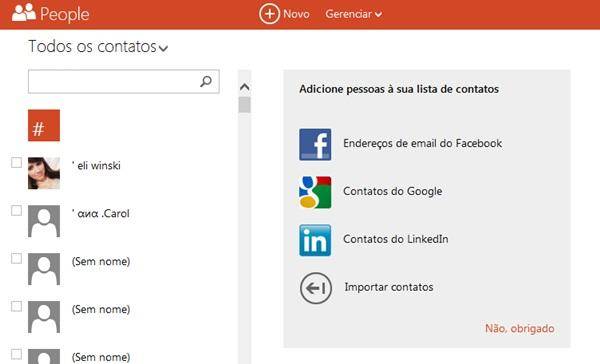Tick checkbox next to ' eli winski
Image resolution: width=600 pixels, height=364 pixels.
click(x=16, y=163)
